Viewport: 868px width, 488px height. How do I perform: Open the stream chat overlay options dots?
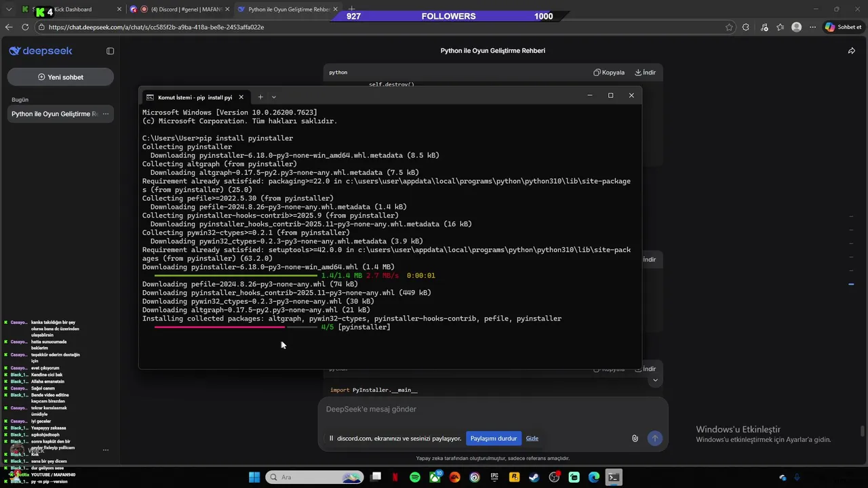105,449
